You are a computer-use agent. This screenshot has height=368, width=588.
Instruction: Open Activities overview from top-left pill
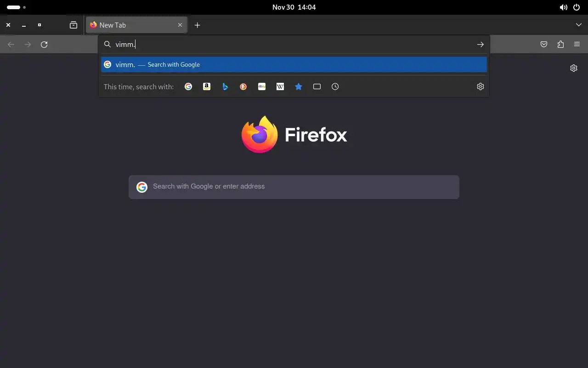[x=16, y=7]
